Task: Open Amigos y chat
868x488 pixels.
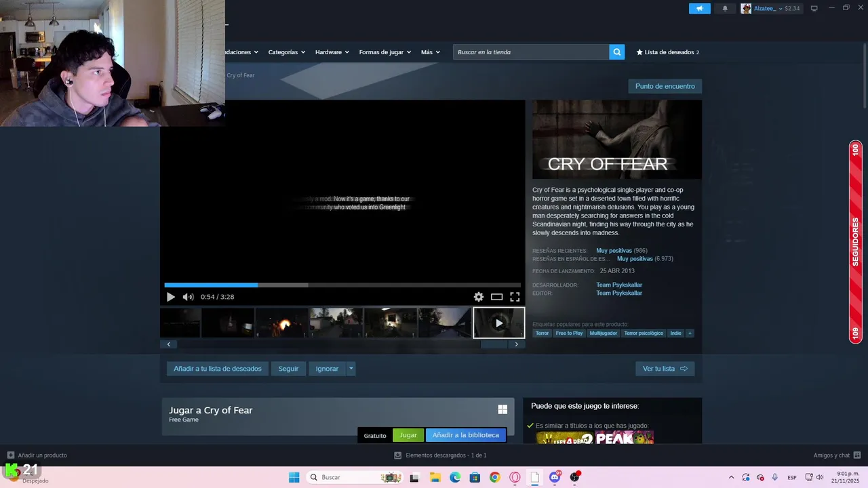Action: coord(837,455)
